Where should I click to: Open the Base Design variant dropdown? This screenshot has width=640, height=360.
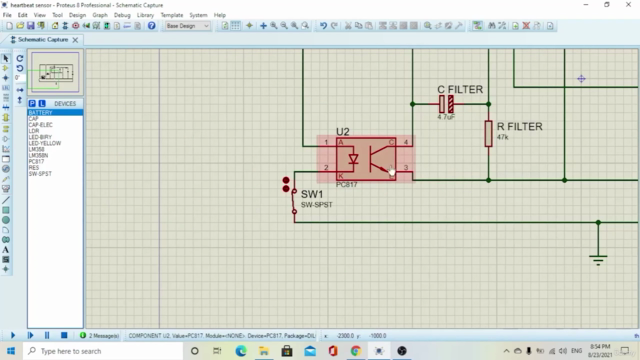click(188, 26)
